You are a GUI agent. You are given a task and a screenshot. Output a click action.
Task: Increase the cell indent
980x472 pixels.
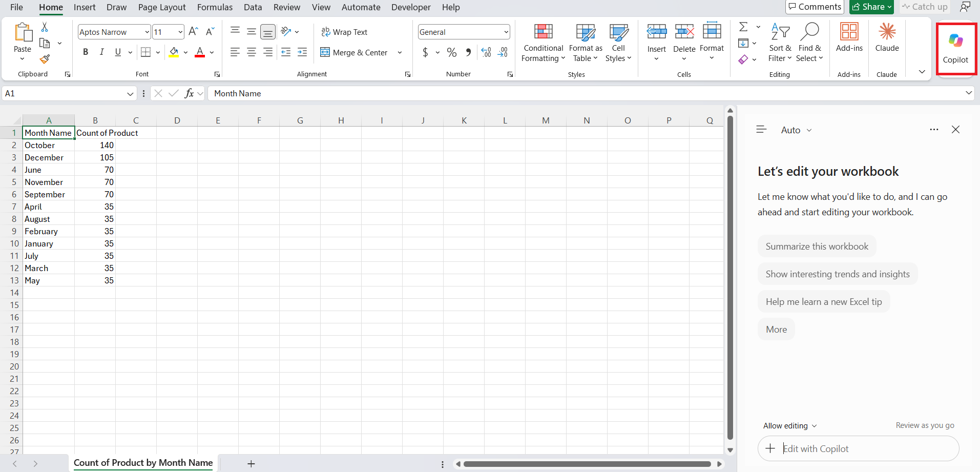pos(302,52)
